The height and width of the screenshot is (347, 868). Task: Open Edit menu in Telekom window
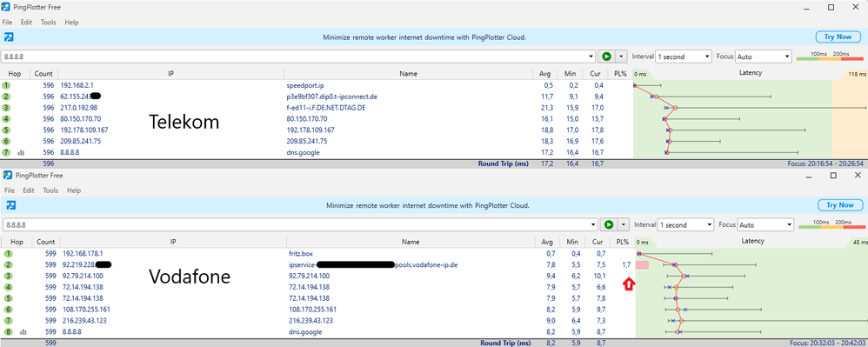[26, 22]
